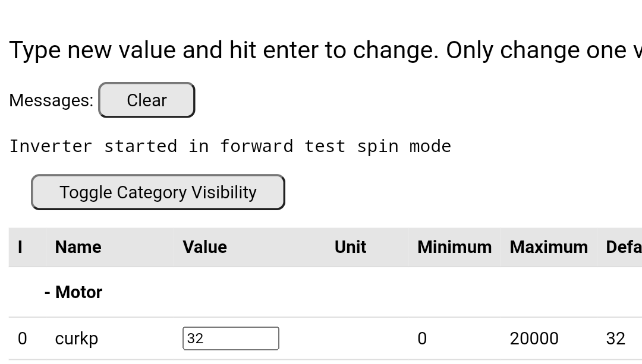This screenshot has width=642, height=364.
Task: Click the Toggle Category Visibility button
Action: coord(158,192)
